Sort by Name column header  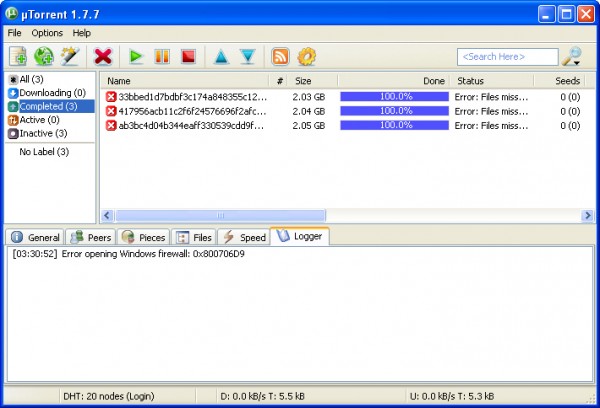[x=185, y=81]
